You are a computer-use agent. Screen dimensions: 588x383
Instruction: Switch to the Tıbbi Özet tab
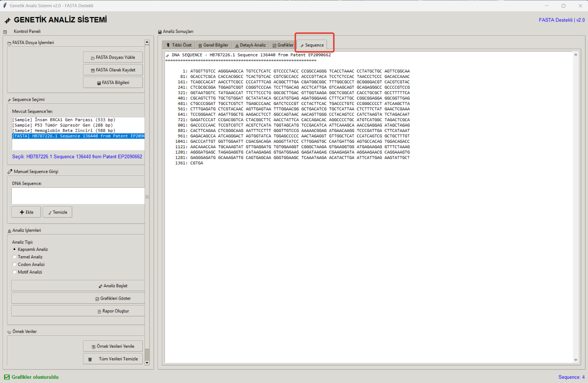[x=179, y=45]
